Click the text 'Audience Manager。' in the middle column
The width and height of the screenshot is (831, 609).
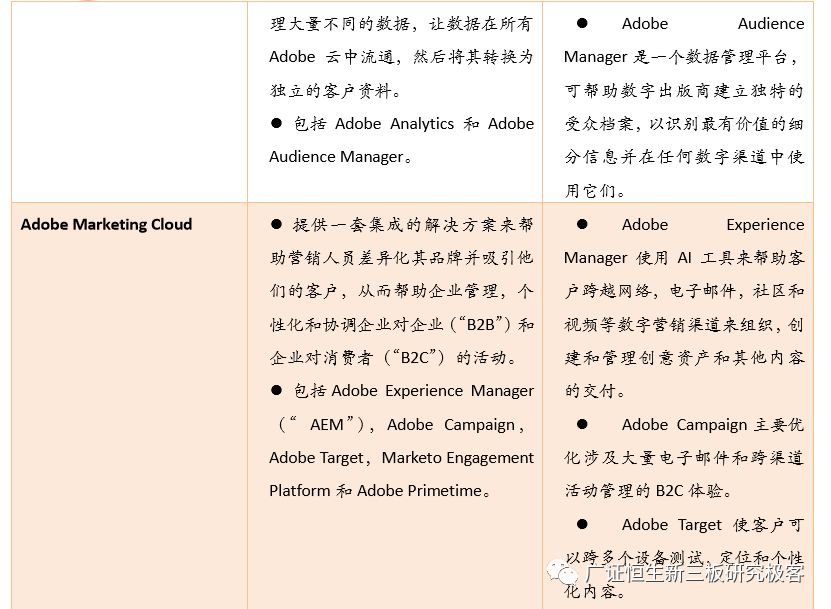tap(341, 157)
